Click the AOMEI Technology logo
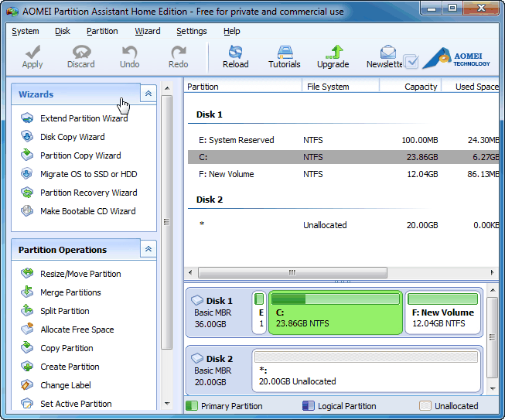This screenshot has width=505, height=420. tap(456, 58)
